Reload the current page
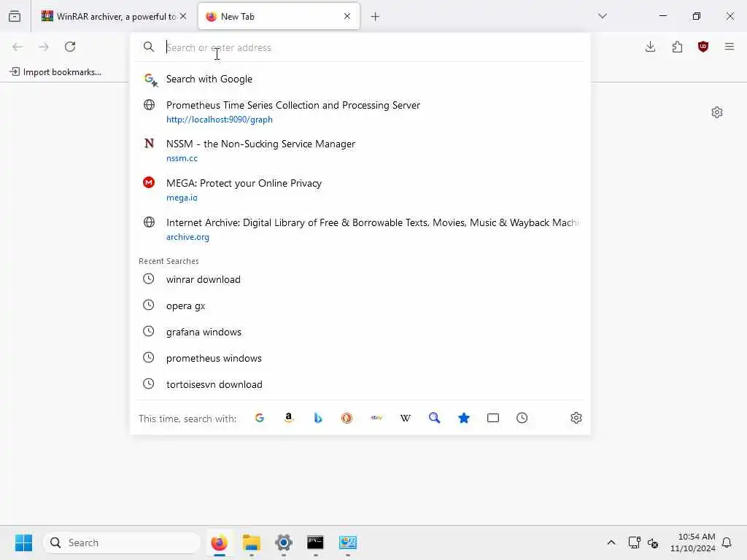Viewport: 747px width, 560px height. click(x=70, y=47)
